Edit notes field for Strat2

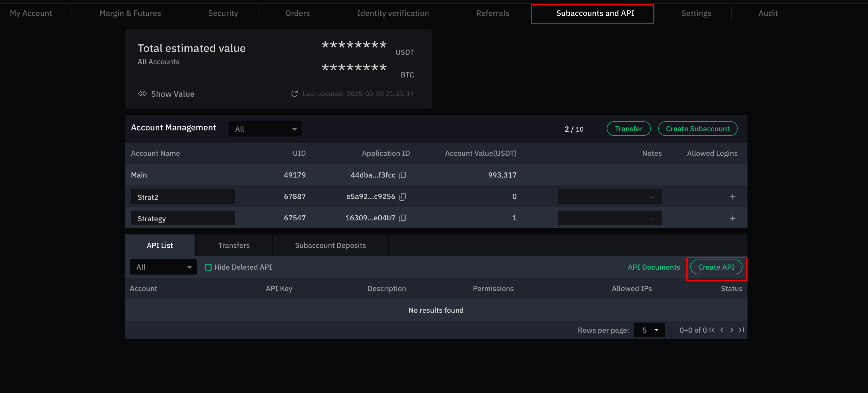coord(610,197)
